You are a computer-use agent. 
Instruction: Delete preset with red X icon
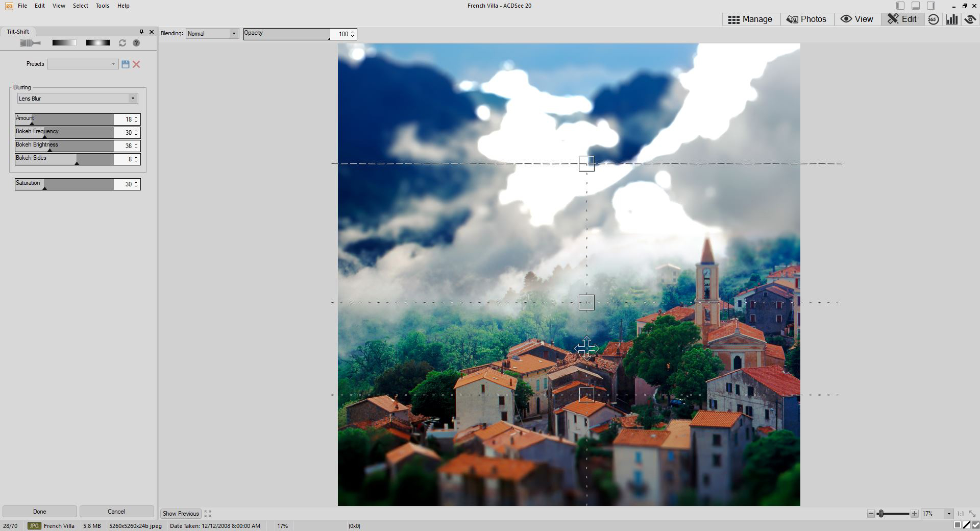point(136,64)
